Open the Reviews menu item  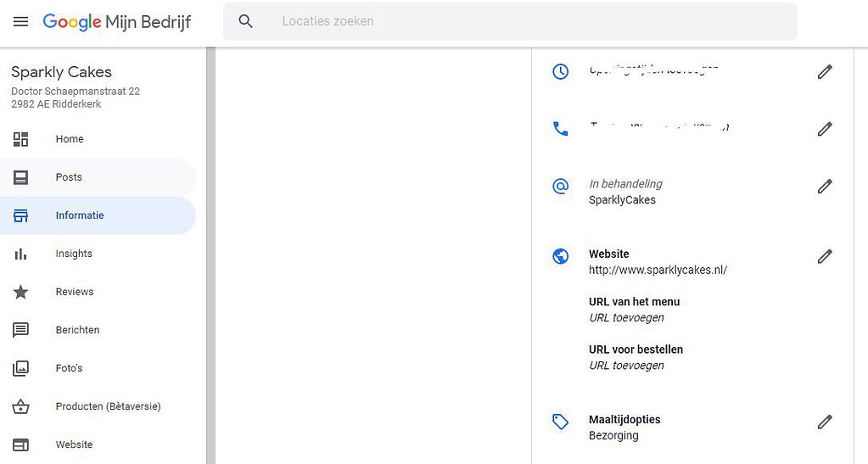coord(98,292)
